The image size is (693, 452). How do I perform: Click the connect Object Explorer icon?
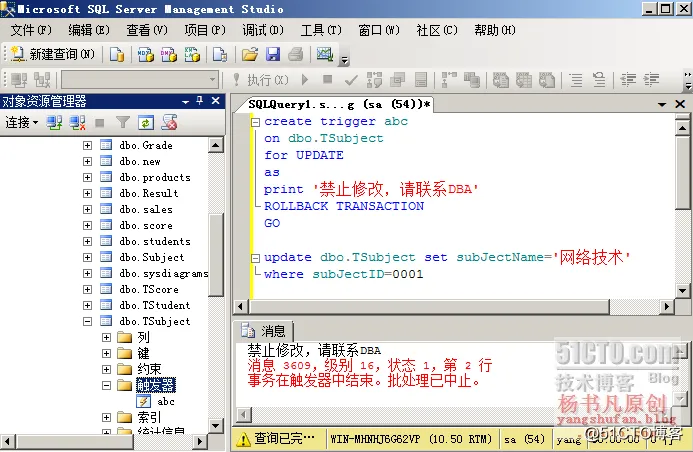[54, 122]
